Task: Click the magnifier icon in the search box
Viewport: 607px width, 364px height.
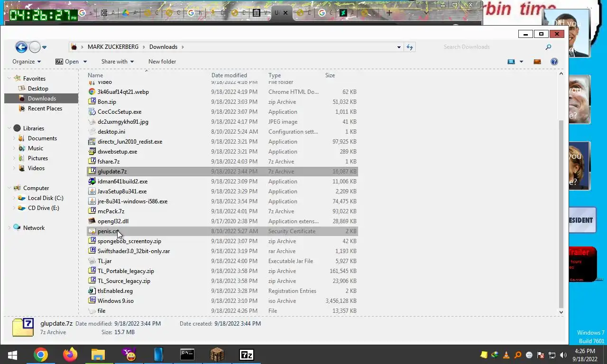Action: tap(548, 47)
